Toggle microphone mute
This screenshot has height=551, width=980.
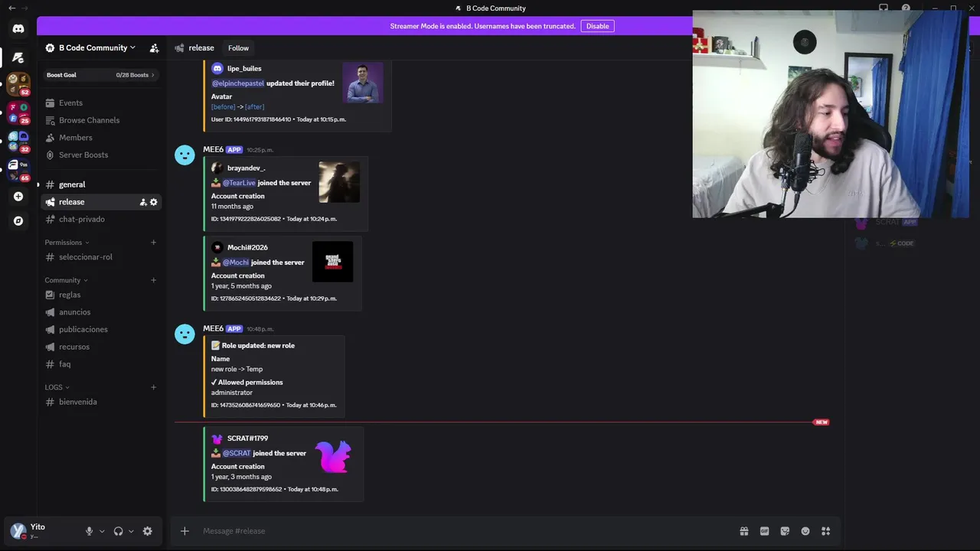point(89,531)
